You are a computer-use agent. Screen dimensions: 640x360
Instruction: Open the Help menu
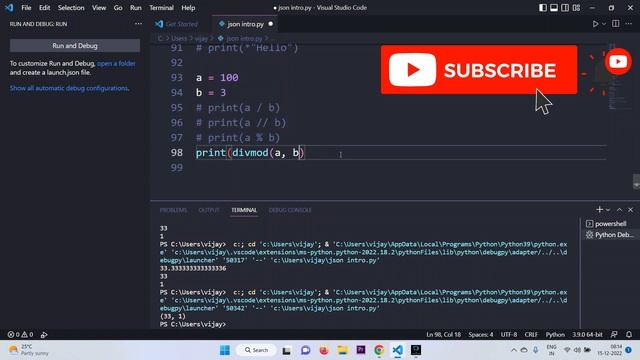(188, 8)
